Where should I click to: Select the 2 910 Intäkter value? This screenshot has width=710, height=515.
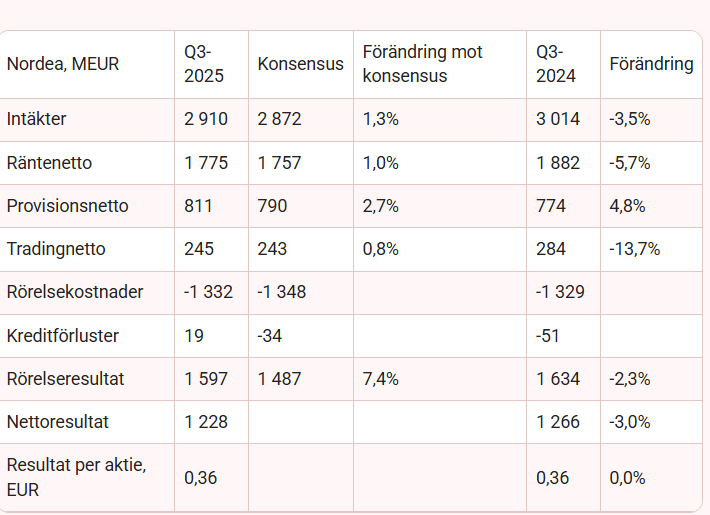206,119
